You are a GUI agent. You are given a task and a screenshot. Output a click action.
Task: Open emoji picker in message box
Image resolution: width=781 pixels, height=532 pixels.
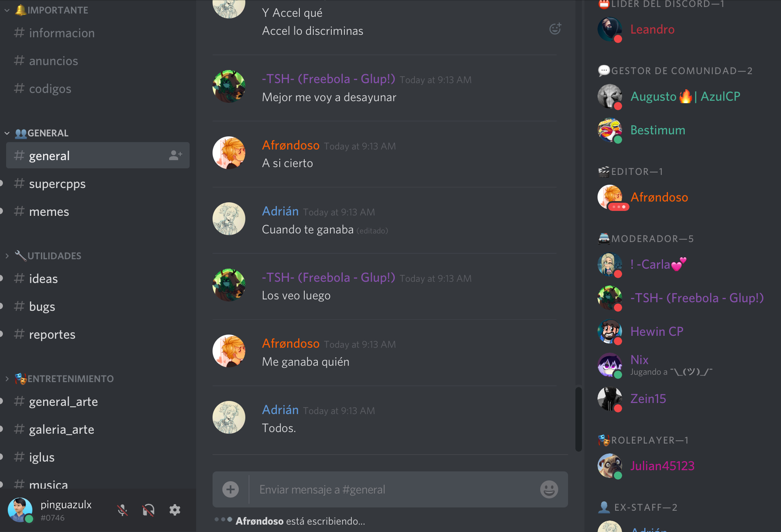549,489
